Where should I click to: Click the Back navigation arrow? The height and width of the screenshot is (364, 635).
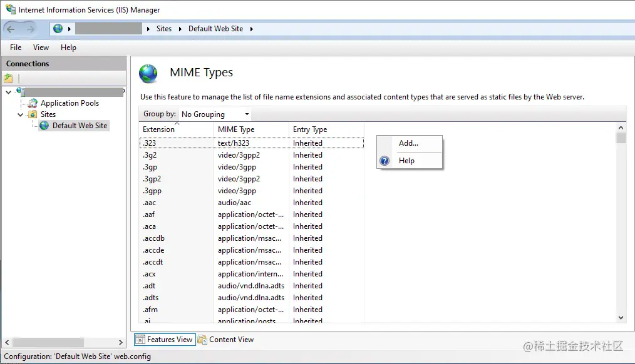11,29
